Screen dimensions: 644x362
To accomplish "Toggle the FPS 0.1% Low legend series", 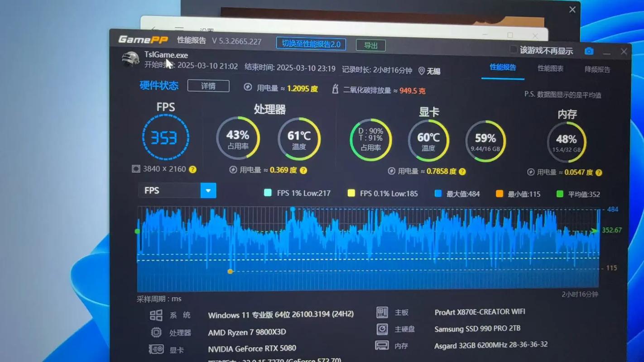I will [351, 193].
